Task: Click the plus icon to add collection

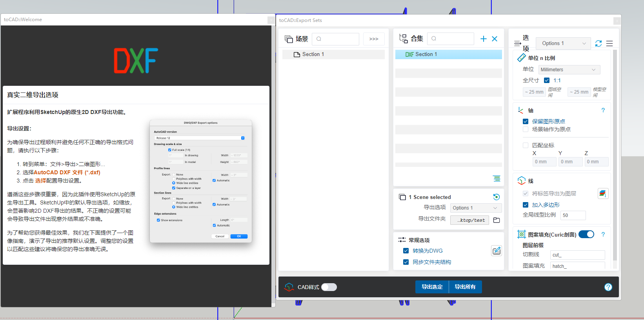Action: [483, 39]
